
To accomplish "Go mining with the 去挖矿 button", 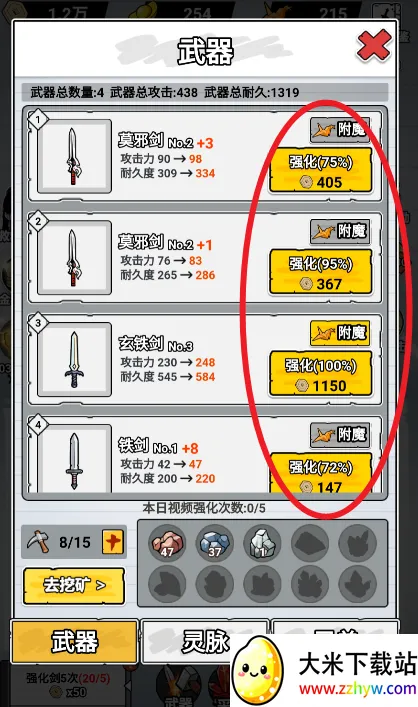I will (x=74, y=586).
